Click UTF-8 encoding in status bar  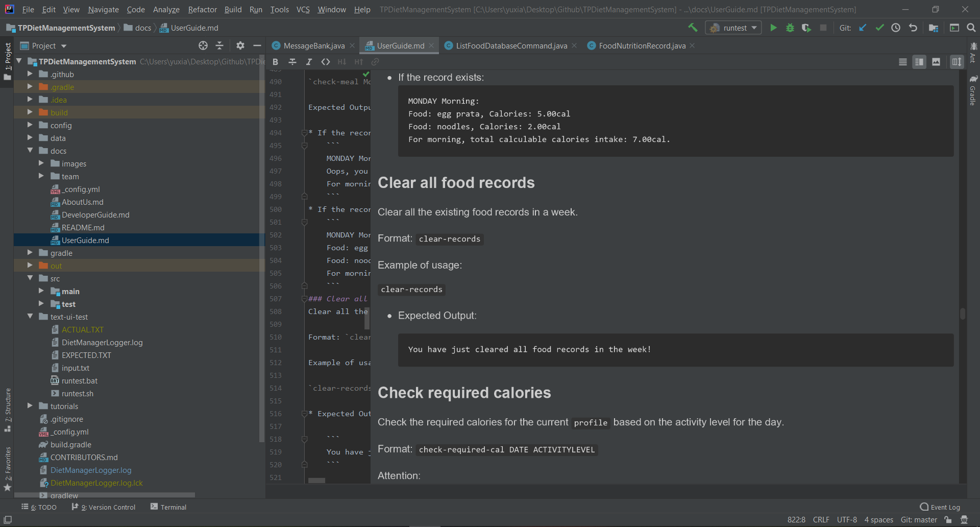click(x=847, y=520)
